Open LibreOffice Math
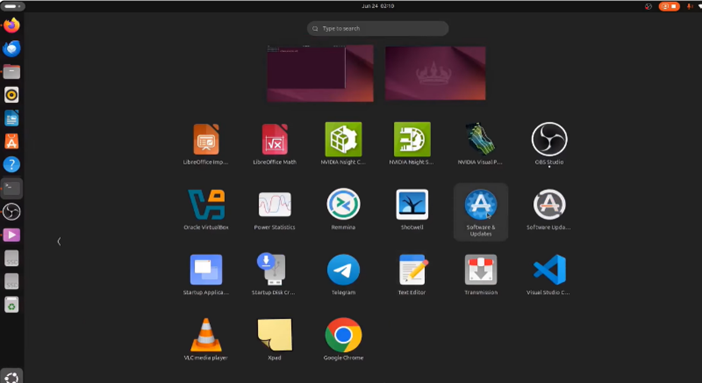This screenshot has height=383, width=702. (274, 144)
